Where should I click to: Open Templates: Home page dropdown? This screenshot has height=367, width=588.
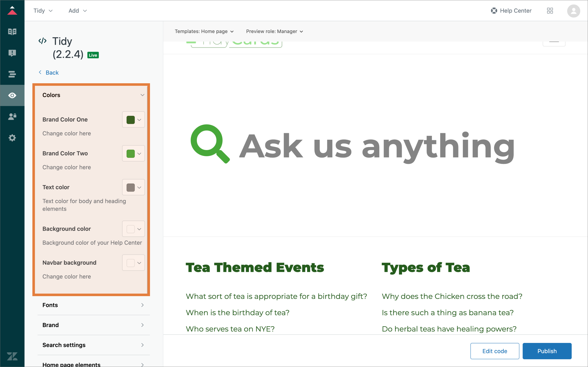pyautogui.click(x=204, y=31)
